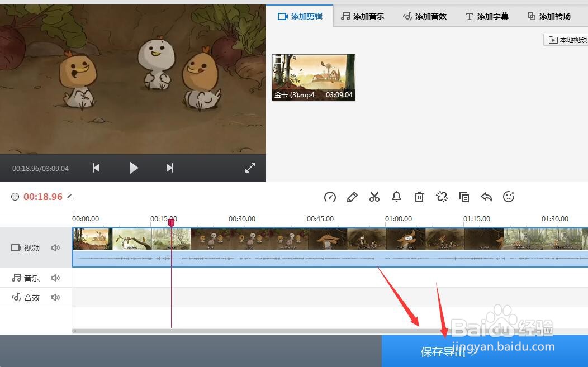Switch to the 添加音效 tab

click(424, 16)
